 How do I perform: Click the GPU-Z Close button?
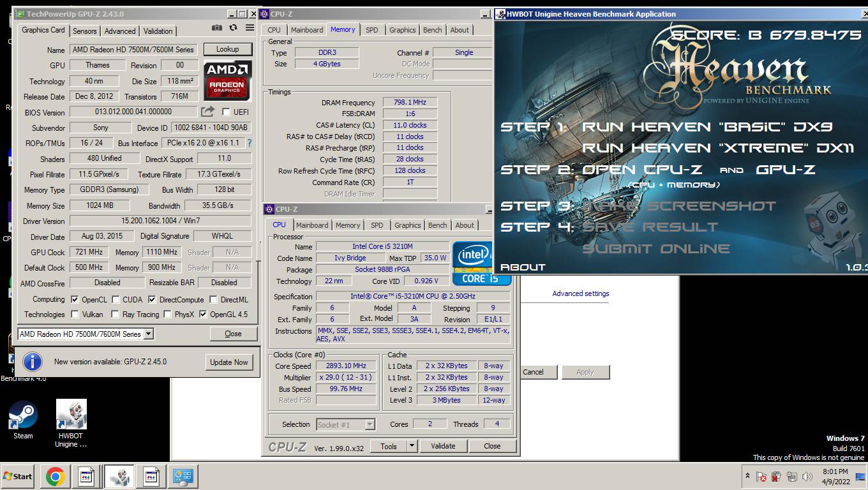233,334
